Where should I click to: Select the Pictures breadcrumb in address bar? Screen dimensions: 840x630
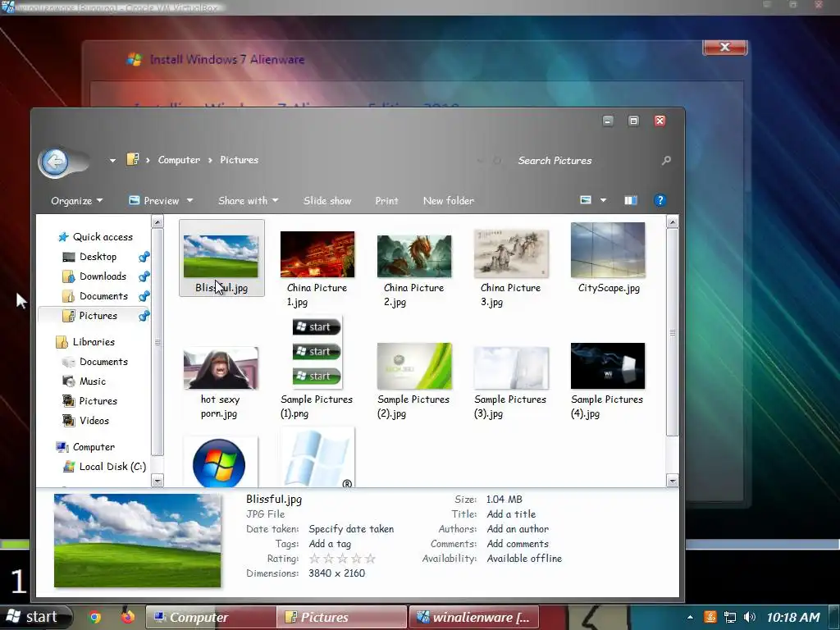coord(239,160)
